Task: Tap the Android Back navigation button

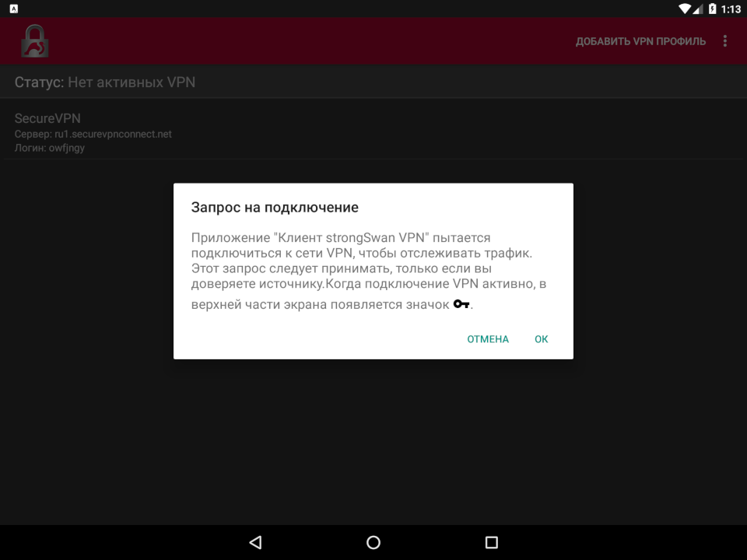Action: coord(256,542)
